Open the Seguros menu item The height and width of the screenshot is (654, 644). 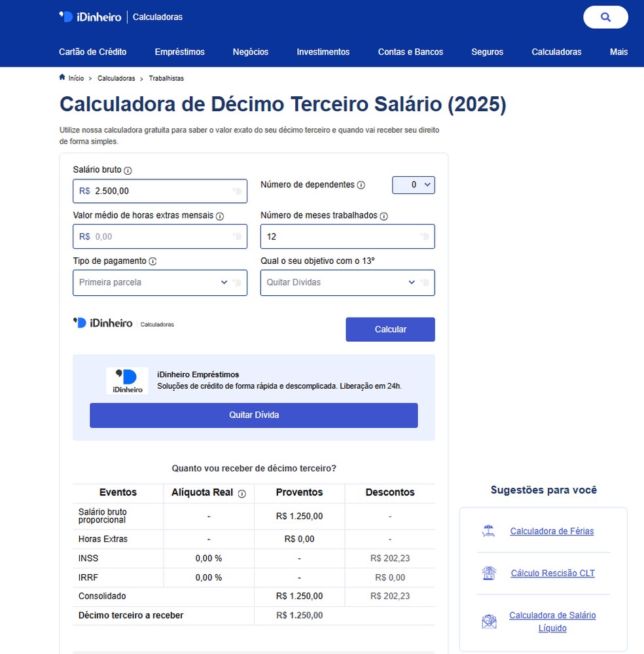click(487, 52)
